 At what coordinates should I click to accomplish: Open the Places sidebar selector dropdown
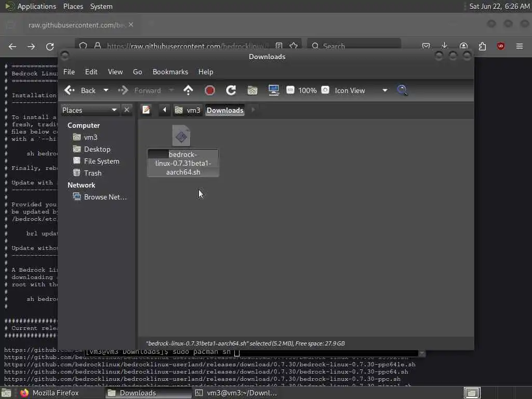pos(89,110)
